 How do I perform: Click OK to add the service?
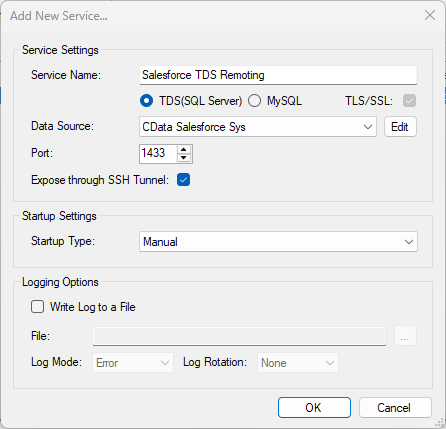[314, 407]
